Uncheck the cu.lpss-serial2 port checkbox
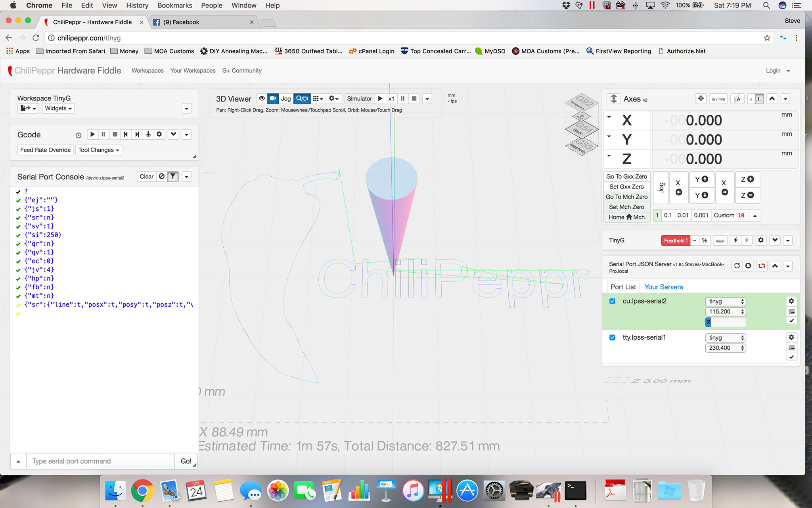Screen dimensions: 812x508 (x=612, y=301)
